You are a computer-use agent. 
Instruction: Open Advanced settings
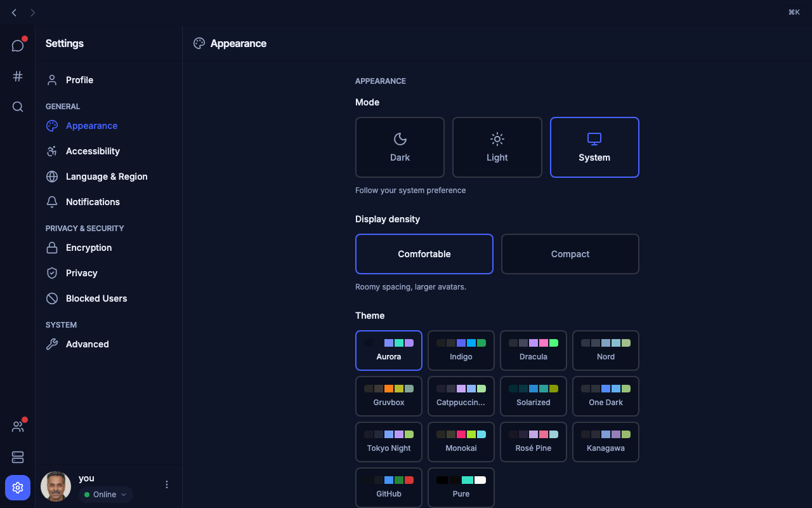pos(109,344)
